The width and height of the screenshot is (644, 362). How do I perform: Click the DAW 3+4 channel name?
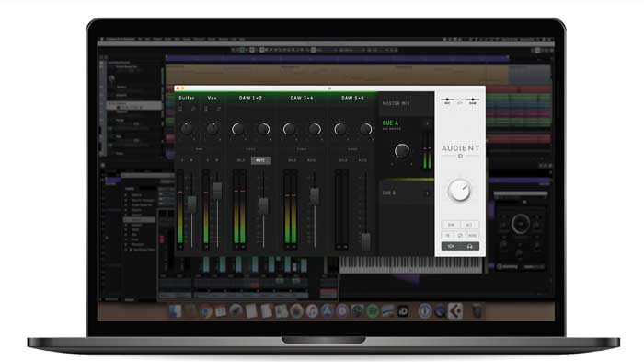(x=302, y=99)
